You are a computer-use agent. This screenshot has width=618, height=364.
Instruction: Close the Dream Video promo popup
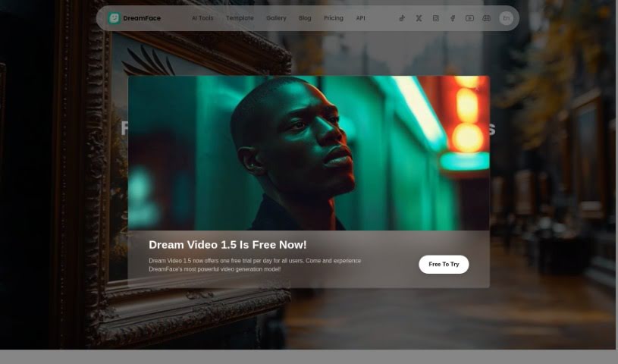coord(478,88)
